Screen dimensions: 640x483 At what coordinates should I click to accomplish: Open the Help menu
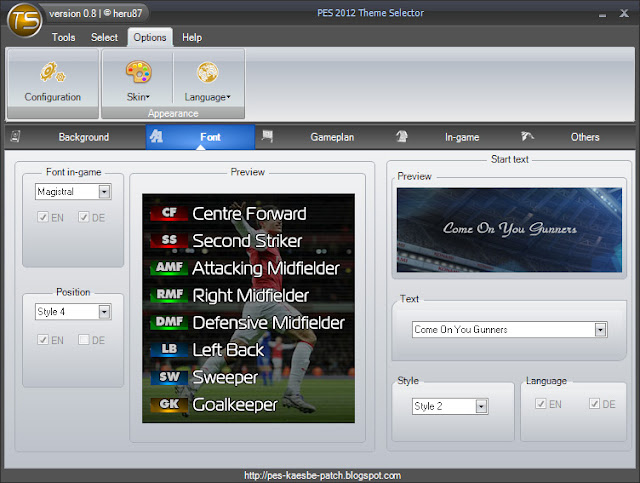pos(192,37)
